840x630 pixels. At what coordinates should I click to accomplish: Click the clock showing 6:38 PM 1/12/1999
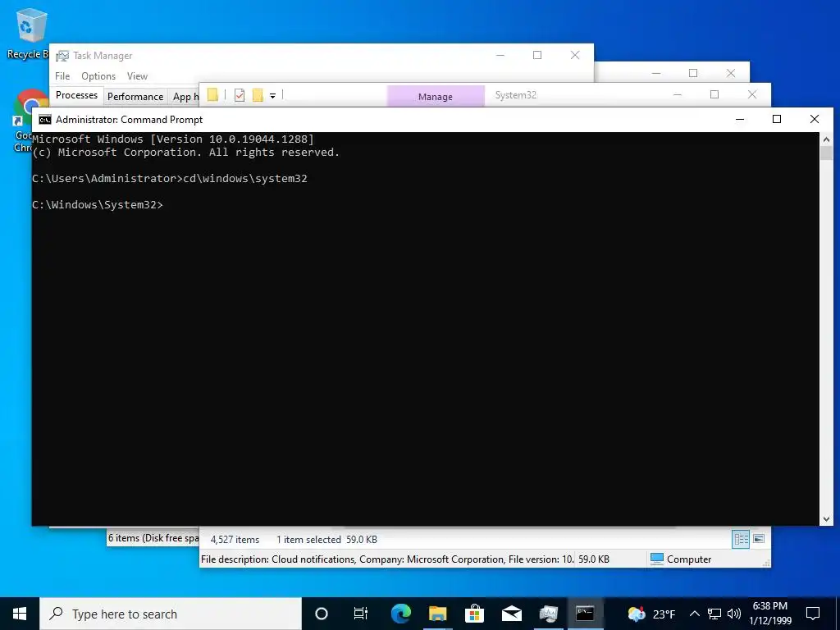tap(770, 614)
